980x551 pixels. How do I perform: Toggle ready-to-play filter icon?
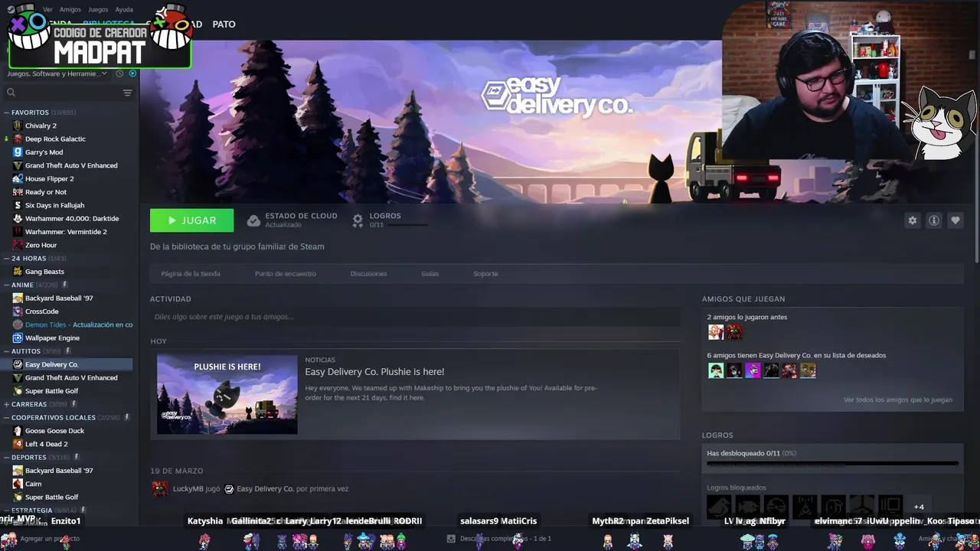pos(132,73)
